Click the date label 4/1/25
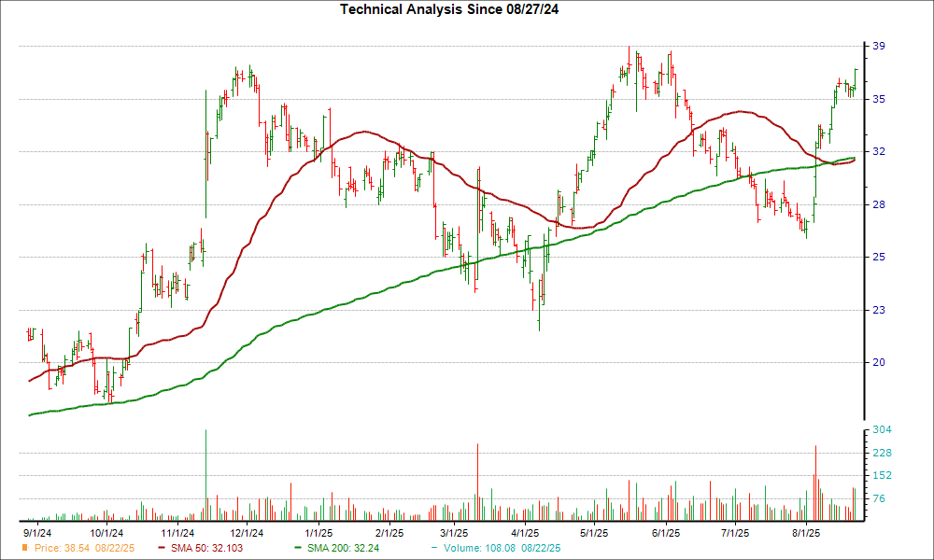This screenshot has width=934, height=560. point(525,533)
